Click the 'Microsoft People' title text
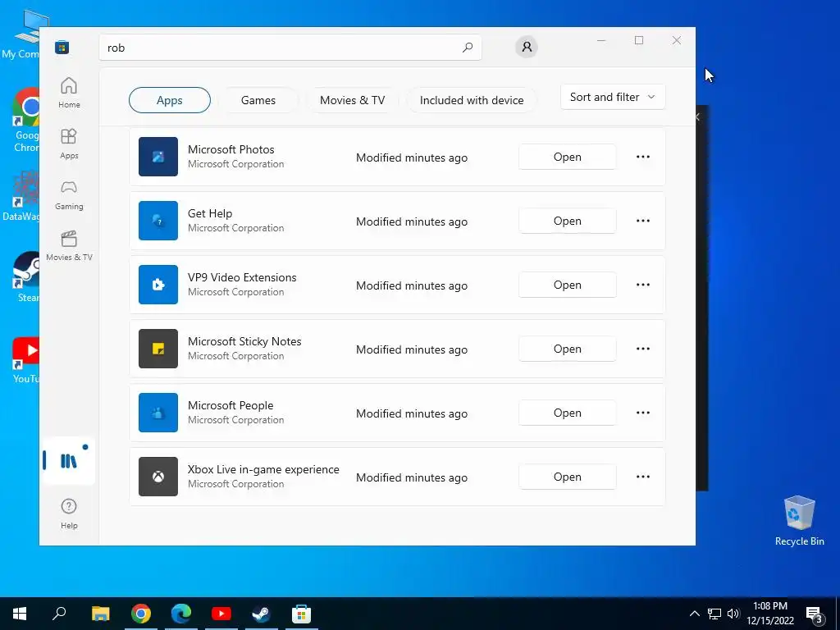The height and width of the screenshot is (630, 840). (x=231, y=405)
